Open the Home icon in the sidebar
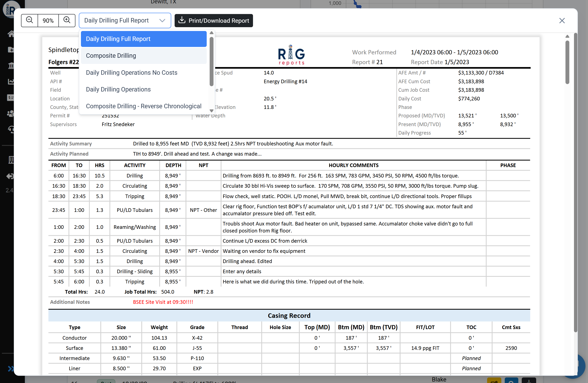Screen dimensions: 588x383 [x=11, y=34]
